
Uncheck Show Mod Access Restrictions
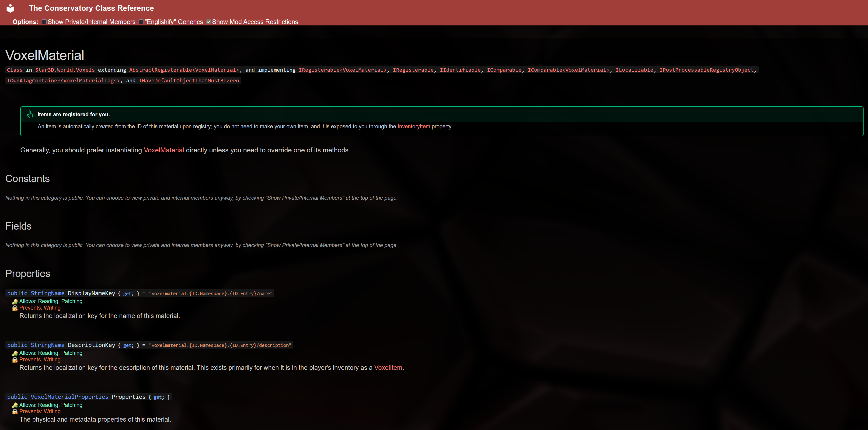click(x=209, y=22)
